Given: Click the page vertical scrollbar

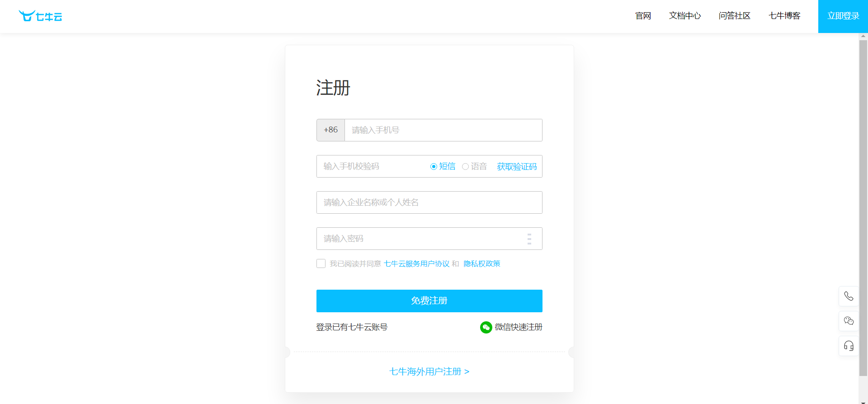Looking at the screenshot, I should [863, 208].
